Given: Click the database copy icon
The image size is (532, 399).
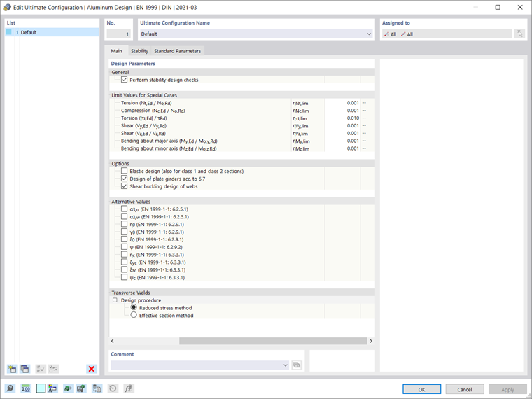Looking at the screenshot, I should pos(97,388).
